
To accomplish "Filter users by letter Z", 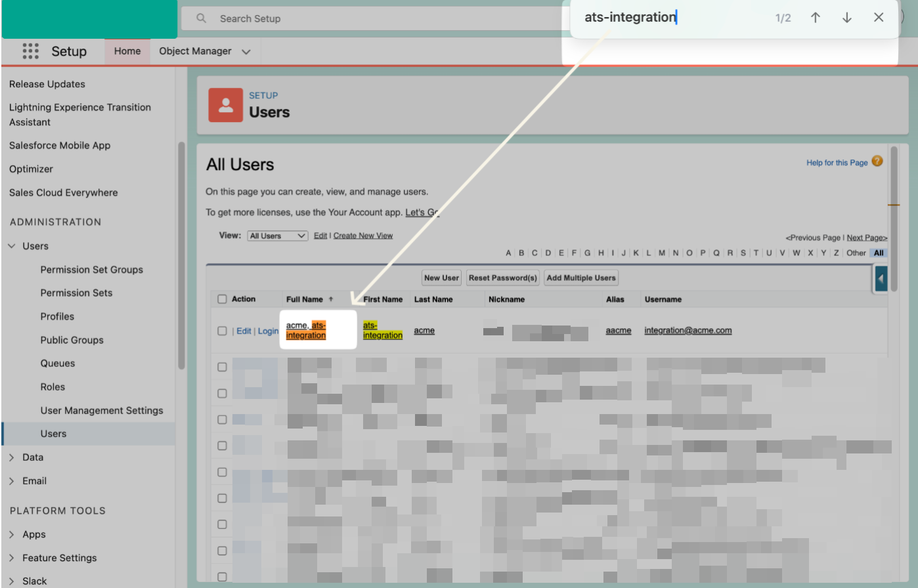I will click(836, 253).
